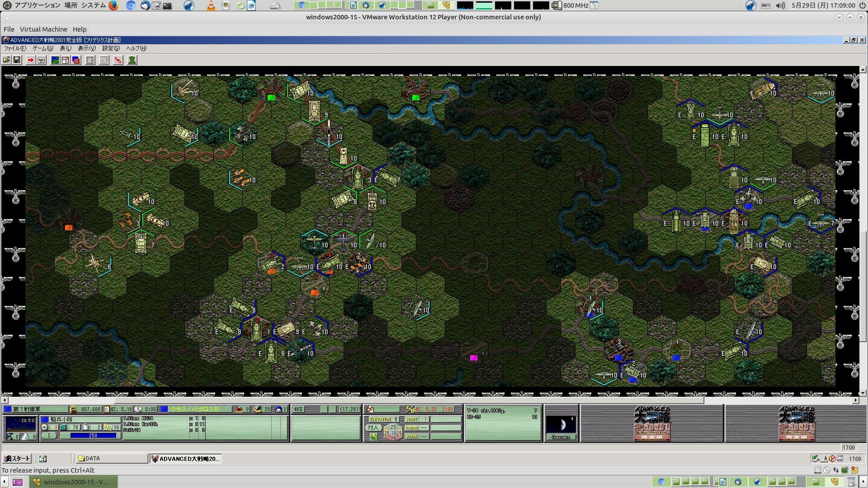This screenshot has height=488, width=868.
Task: Open the ファイル(F) menu
Action: (x=15, y=48)
